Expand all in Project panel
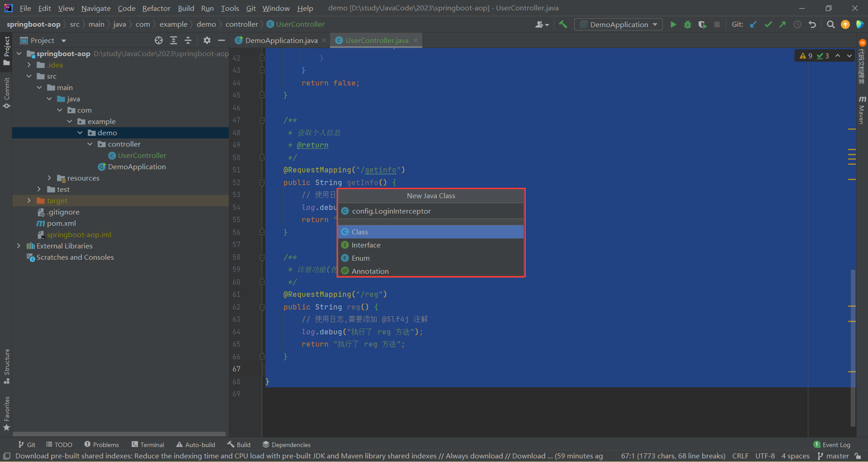 pyautogui.click(x=174, y=40)
